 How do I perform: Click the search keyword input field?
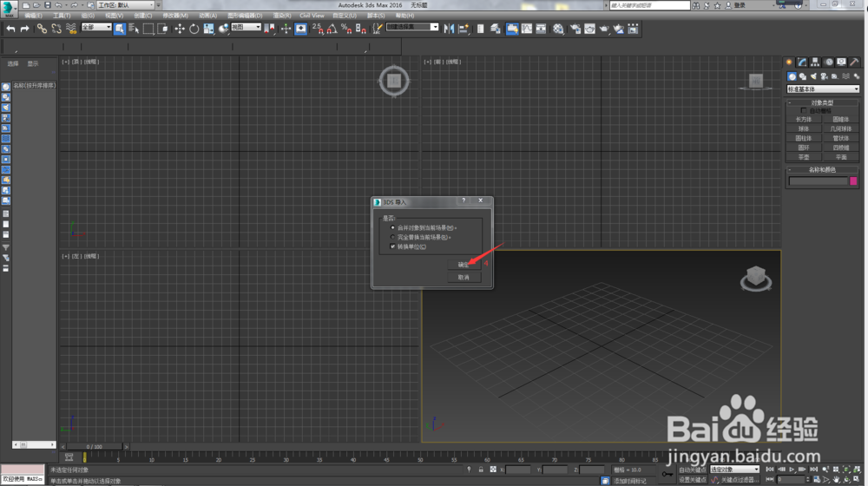649,5
